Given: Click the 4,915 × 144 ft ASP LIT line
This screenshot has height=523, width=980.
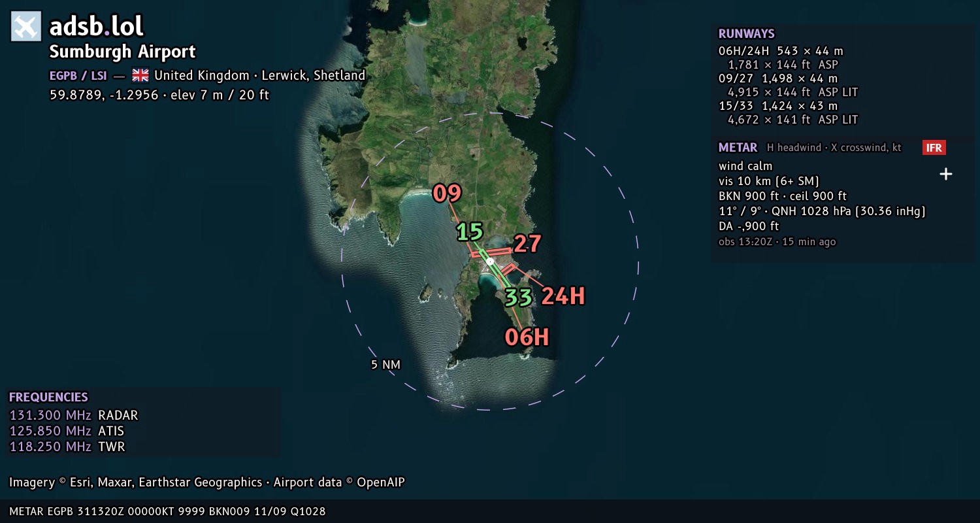Looking at the screenshot, I should pyautogui.click(x=793, y=92).
